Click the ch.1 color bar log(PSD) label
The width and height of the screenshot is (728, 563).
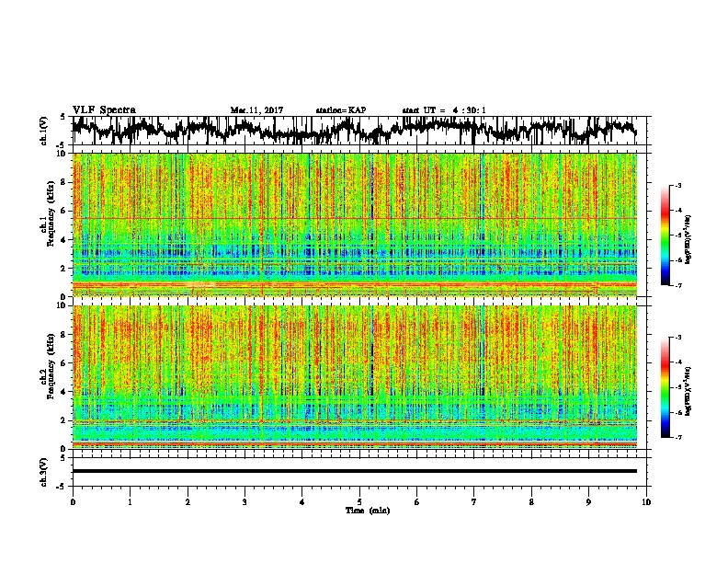[688, 240]
